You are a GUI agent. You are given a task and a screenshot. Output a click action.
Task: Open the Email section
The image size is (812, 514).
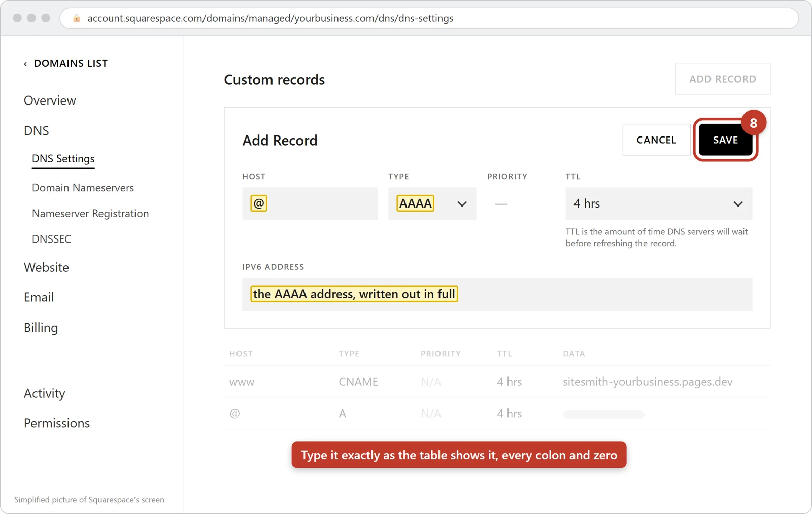tap(39, 297)
